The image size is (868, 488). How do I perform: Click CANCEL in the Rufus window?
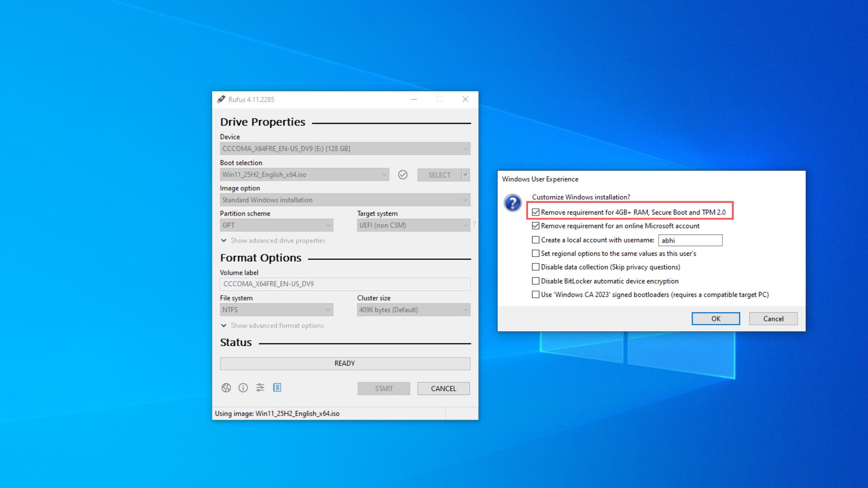pos(443,388)
